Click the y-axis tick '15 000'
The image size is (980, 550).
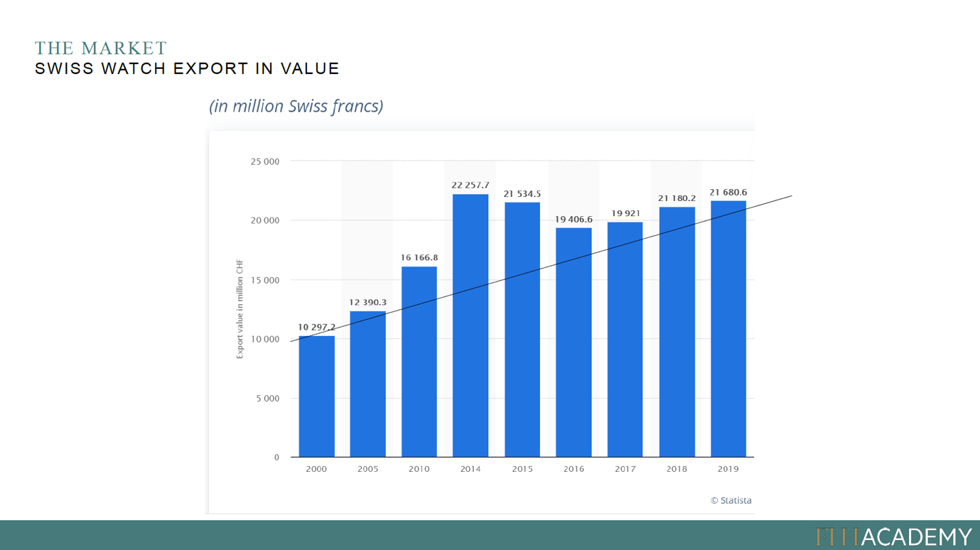pyautogui.click(x=265, y=281)
